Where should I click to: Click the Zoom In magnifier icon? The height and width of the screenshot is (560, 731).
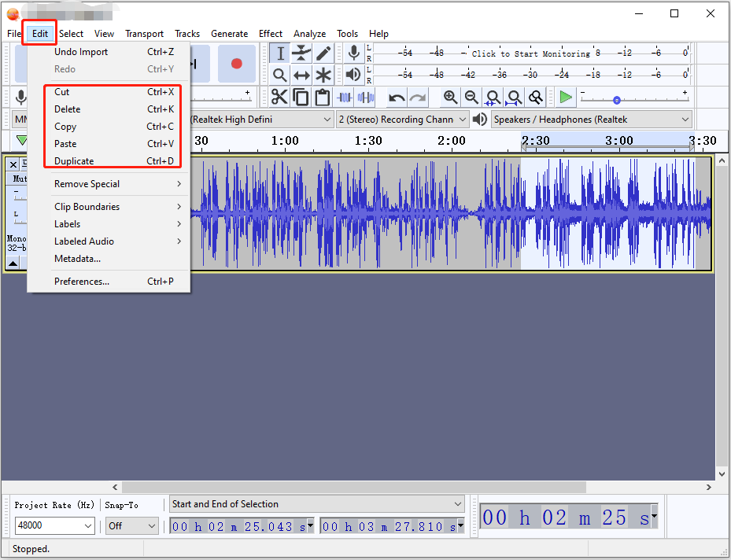click(450, 98)
